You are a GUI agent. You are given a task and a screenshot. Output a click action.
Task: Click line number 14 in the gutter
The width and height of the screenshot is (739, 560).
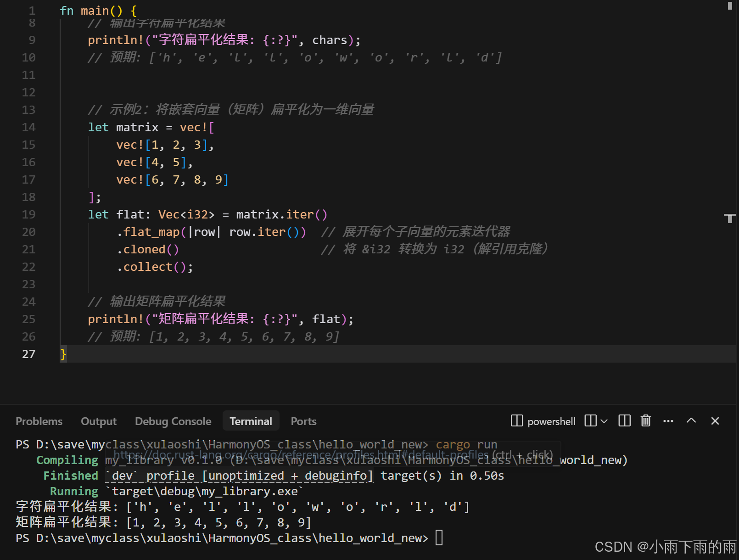(x=28, y=127)
